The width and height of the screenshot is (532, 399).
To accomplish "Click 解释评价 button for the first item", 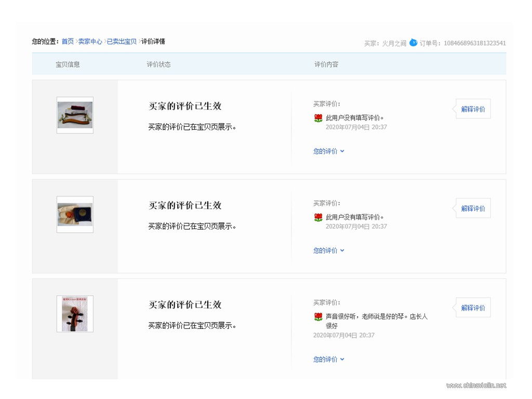I will [473, 109].
